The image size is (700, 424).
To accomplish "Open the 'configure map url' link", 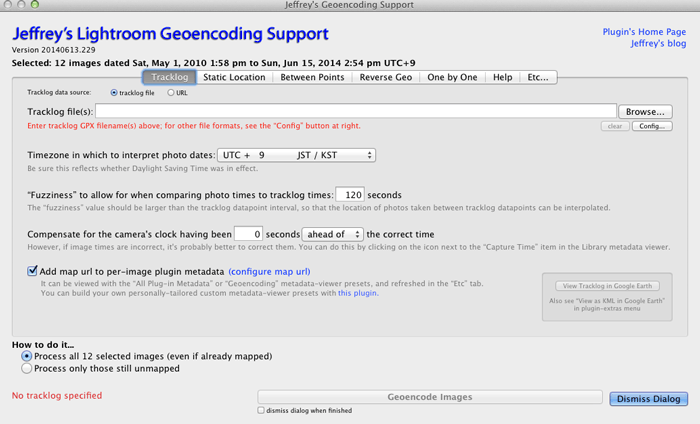I will click(x=269, y=271).
